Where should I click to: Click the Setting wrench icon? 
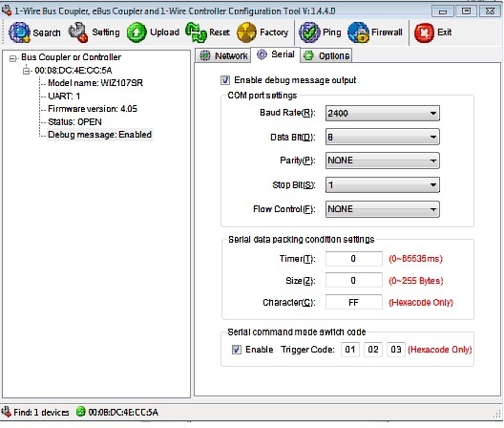pos(78,32)
